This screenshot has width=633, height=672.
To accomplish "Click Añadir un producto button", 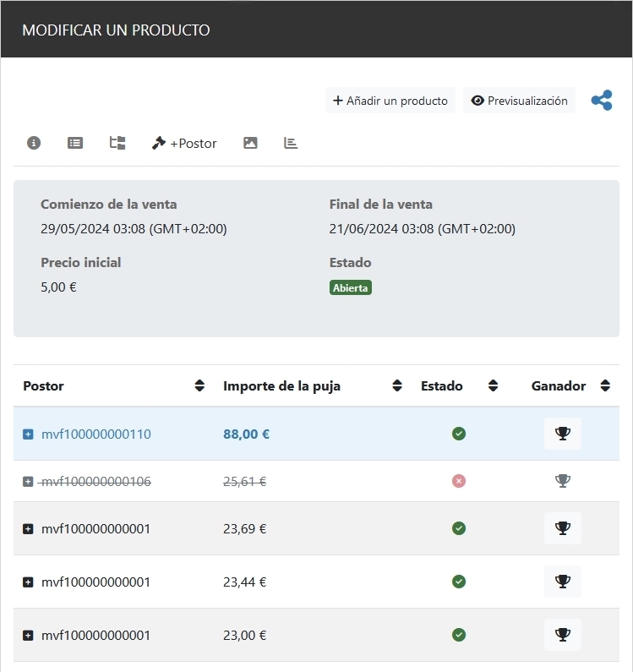I will pos(390,101).
